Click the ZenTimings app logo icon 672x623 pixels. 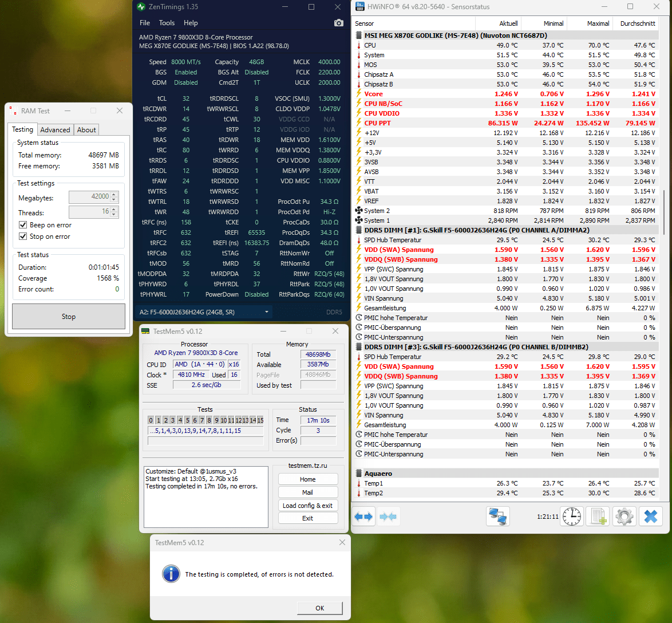(x=141, y=7)
